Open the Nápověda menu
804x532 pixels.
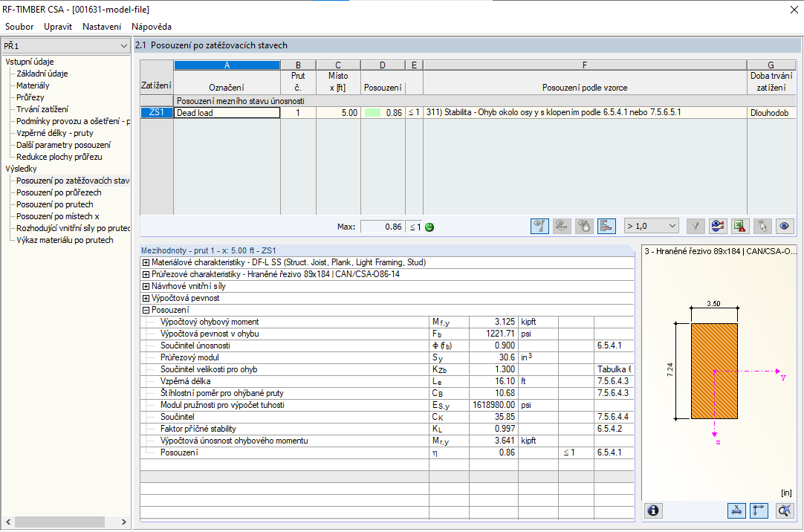point(152,27)
